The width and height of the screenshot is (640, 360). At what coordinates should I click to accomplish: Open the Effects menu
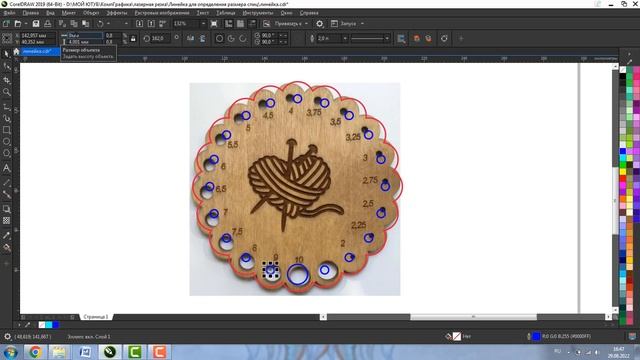tap(117, 13)
